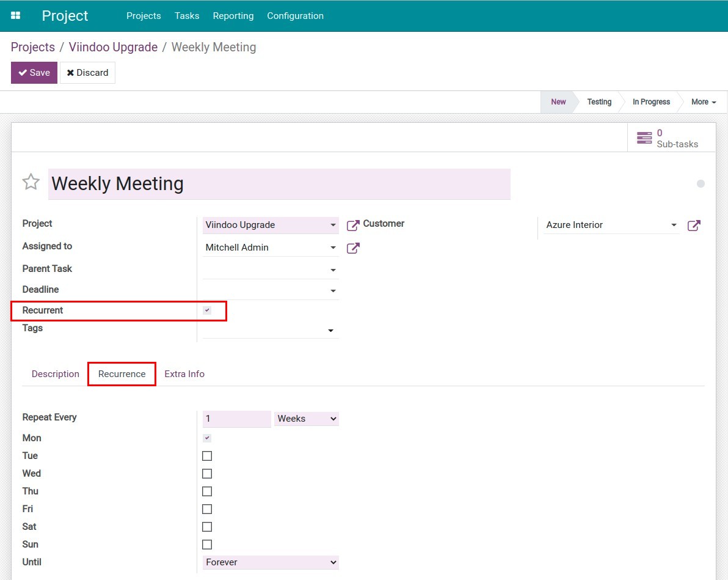This screenshot has height=580, width=728.
Task: Open the Customer external link icon
Action: click(694, 226)
